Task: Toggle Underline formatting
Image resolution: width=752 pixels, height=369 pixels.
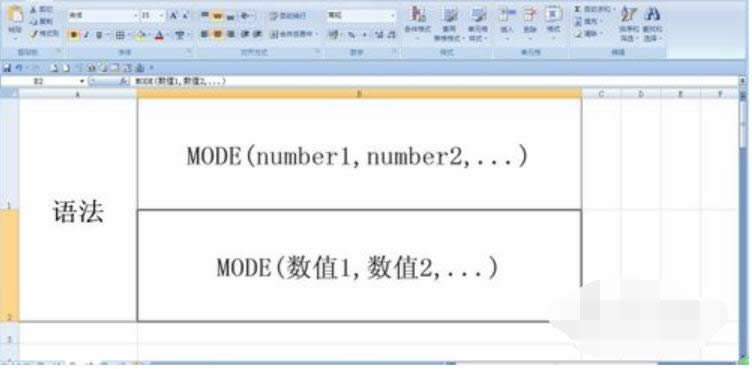Action: [x=99, y=35]
